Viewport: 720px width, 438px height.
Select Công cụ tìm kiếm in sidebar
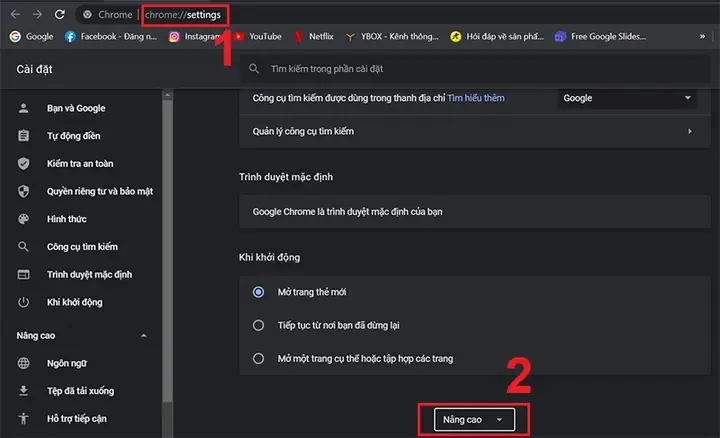click(82, 247)
